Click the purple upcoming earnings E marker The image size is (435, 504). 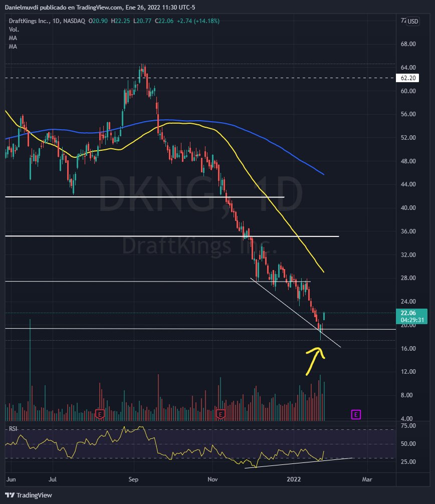click(356, 414)
